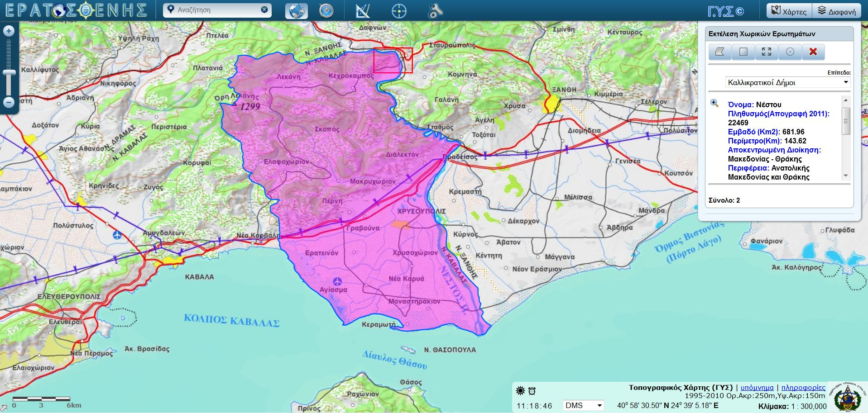Select the measurement ruler tool

(x=363, y=10)
